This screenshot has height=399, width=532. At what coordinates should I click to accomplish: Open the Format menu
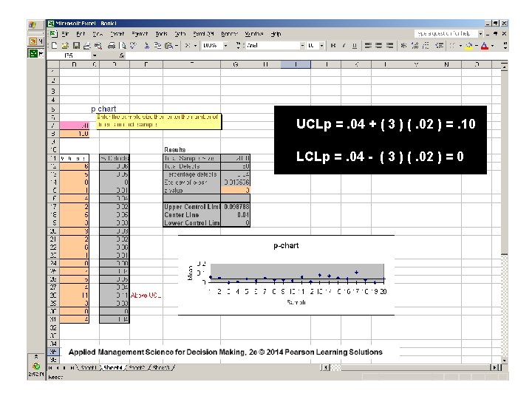140,33
